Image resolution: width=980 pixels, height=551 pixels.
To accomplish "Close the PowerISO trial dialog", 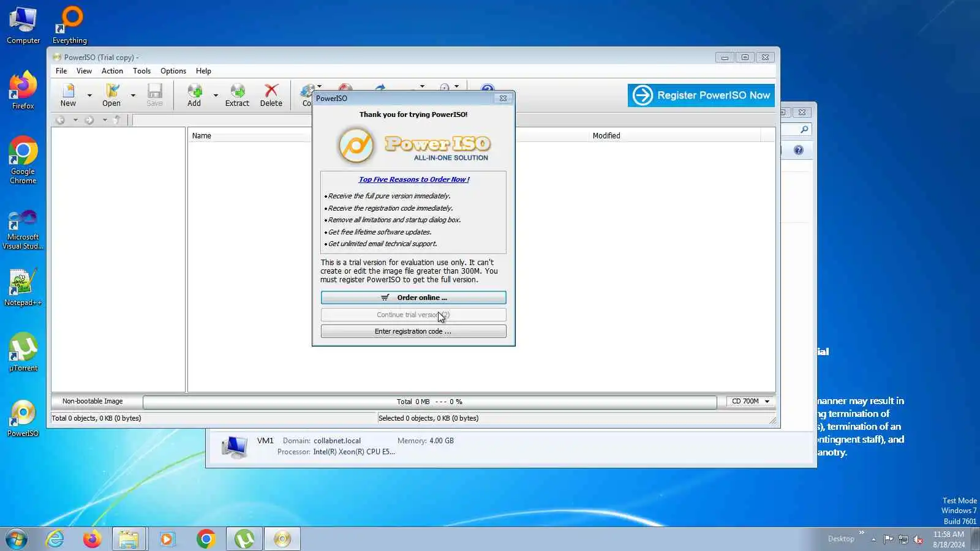I will (x=503, y=98).
